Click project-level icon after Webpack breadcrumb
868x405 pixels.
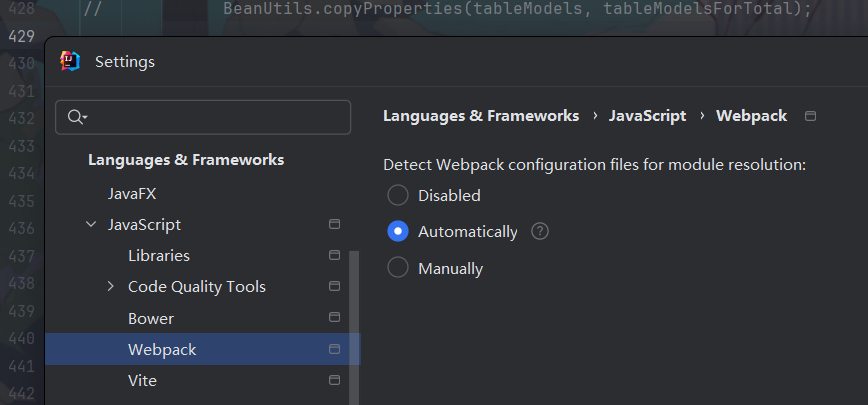pyautogui.click(x=810, y=116)
